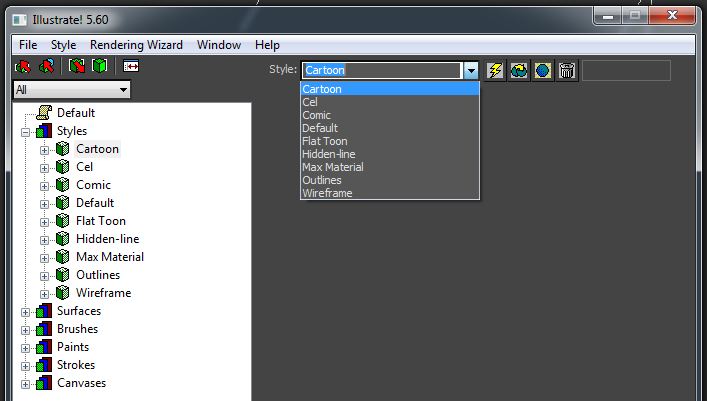Click the Strokes folder icon

[44, 365]
